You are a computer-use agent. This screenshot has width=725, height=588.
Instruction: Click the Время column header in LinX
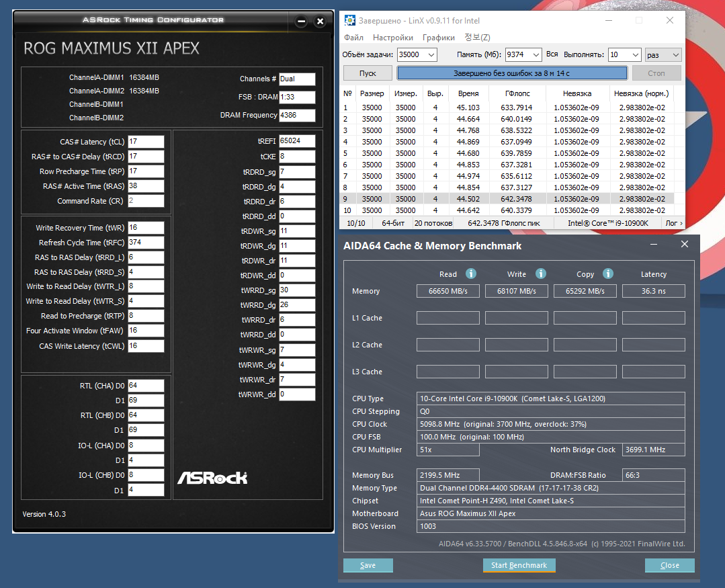tap(468, 93)
